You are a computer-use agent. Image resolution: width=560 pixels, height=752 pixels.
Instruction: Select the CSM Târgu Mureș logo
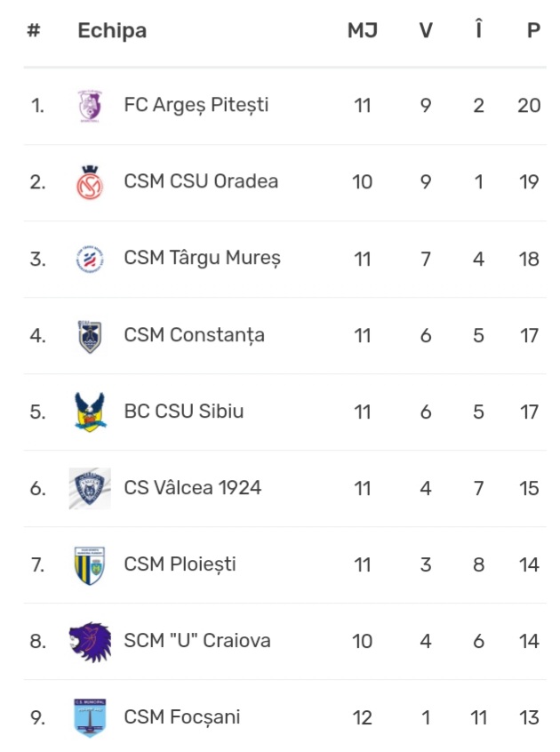pos(90,259)
